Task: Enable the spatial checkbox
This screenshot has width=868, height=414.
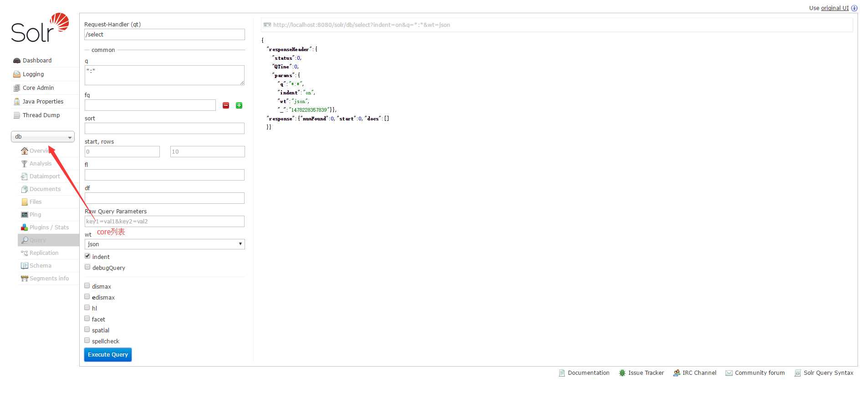Action: [87, 330]
